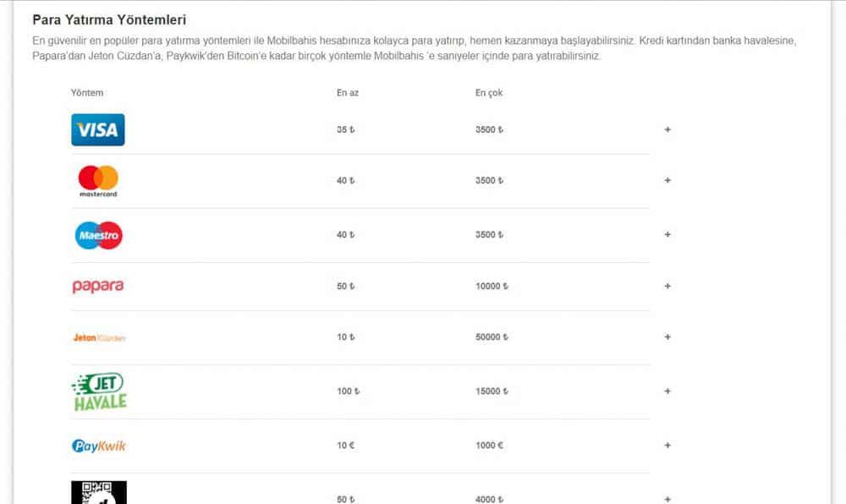
Task: Expand Jet Havale row plus sign
Action: tap(667, 391)
